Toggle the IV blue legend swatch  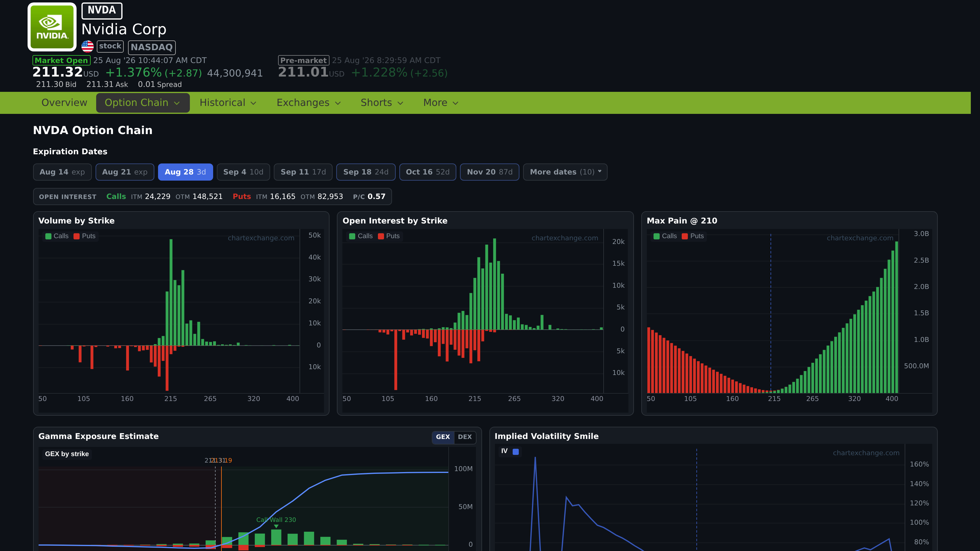click(x=516, y=452)
